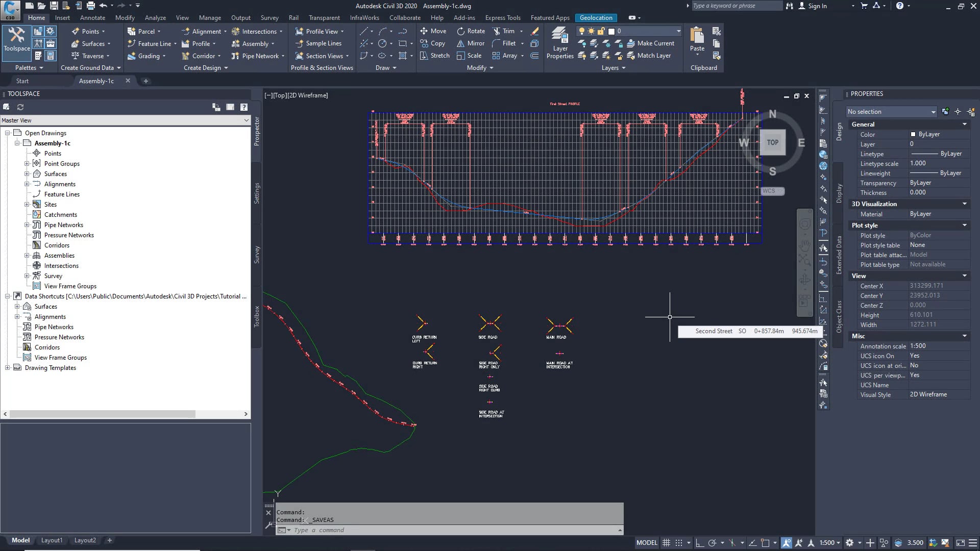Select the Copy tool
Screen dimensions: 980x551
point(433,43)
